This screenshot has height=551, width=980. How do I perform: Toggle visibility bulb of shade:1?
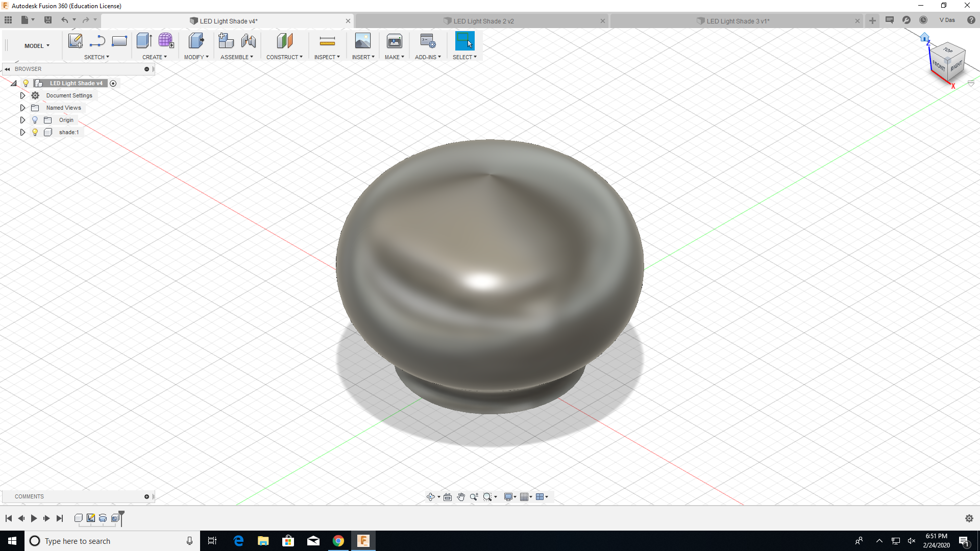[35, 132]
